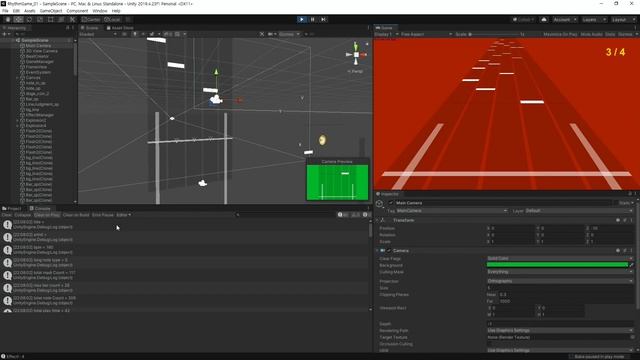640x360 pixels.
Task: Select the Scale tool in the toolbar
Action: [x=40, y=19]
